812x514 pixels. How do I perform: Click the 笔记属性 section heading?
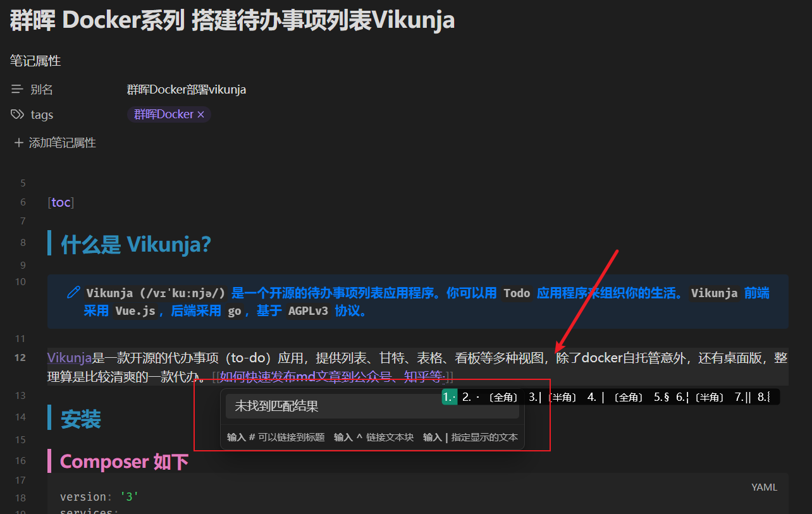point(35,61)
